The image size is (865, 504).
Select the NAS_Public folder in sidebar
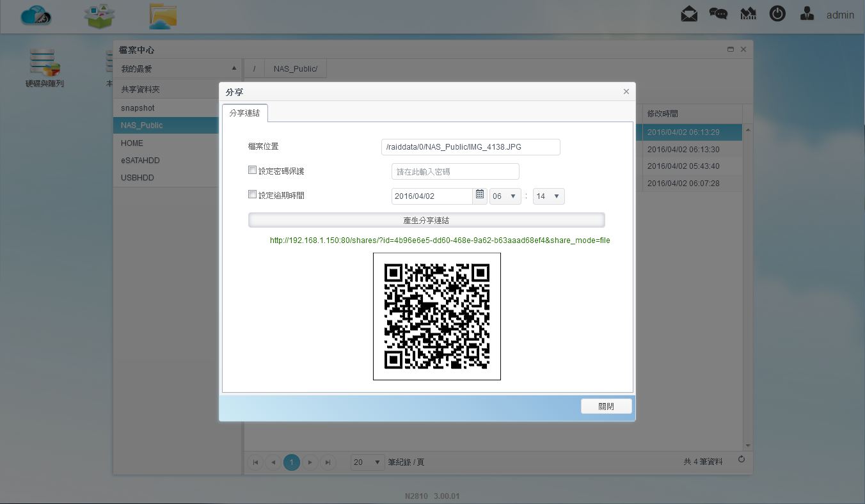point(166,125)
